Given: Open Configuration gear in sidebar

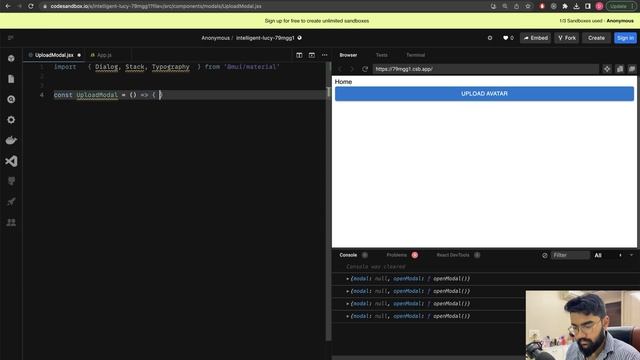Looking at the screenshot, I should (x=11, y=120).
